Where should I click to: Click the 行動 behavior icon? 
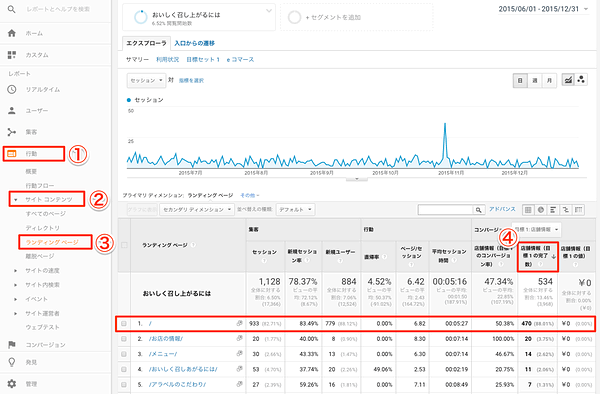coord(12,154)
